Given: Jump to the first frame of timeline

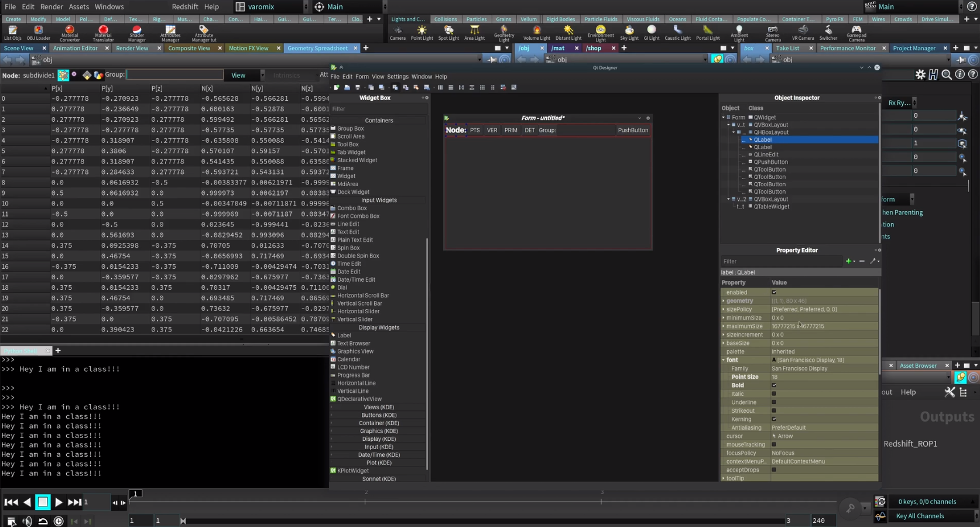Looking at the screenshot, I should point(11,502).
